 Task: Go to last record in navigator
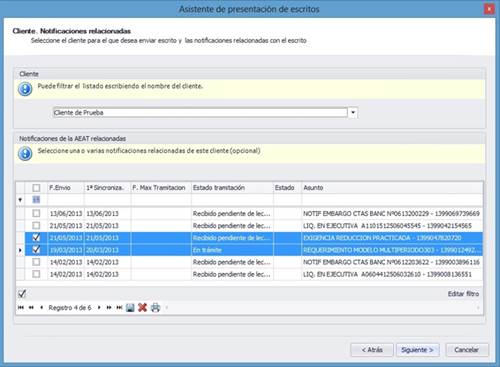coord(119,307)
